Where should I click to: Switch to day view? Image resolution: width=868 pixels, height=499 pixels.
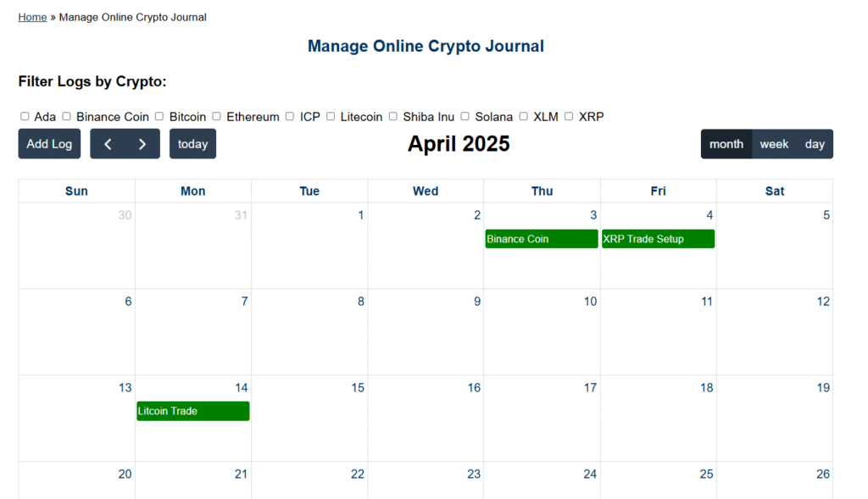click(x=815, y=144)
